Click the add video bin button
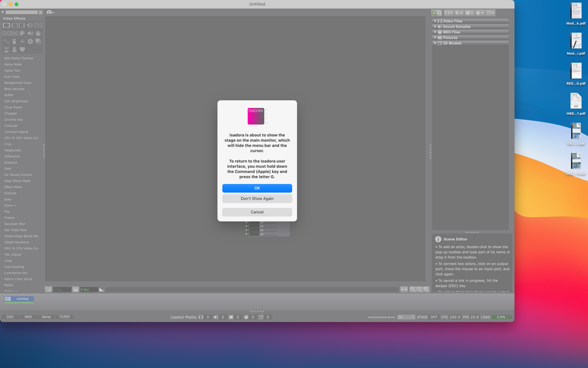Viewport: 588px width, 368px height. [x=448, y=13]
